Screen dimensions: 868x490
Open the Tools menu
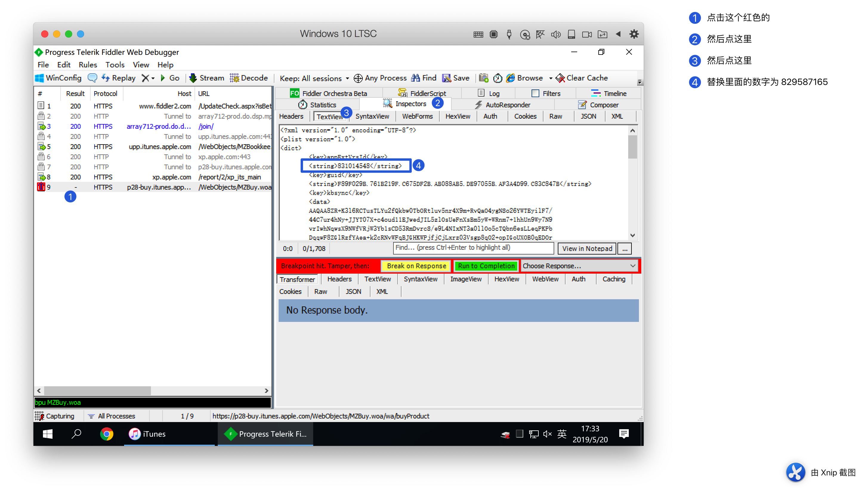(x=115, y=65)
